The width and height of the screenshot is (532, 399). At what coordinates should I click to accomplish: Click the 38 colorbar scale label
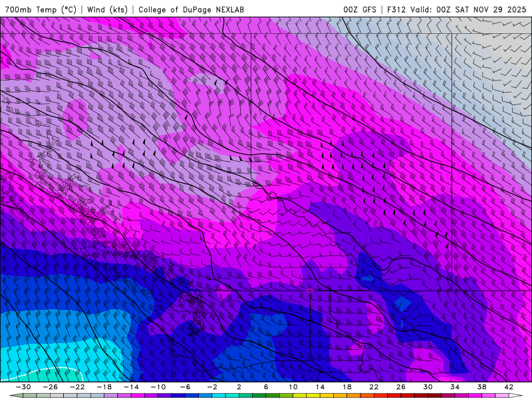(481, 387)
